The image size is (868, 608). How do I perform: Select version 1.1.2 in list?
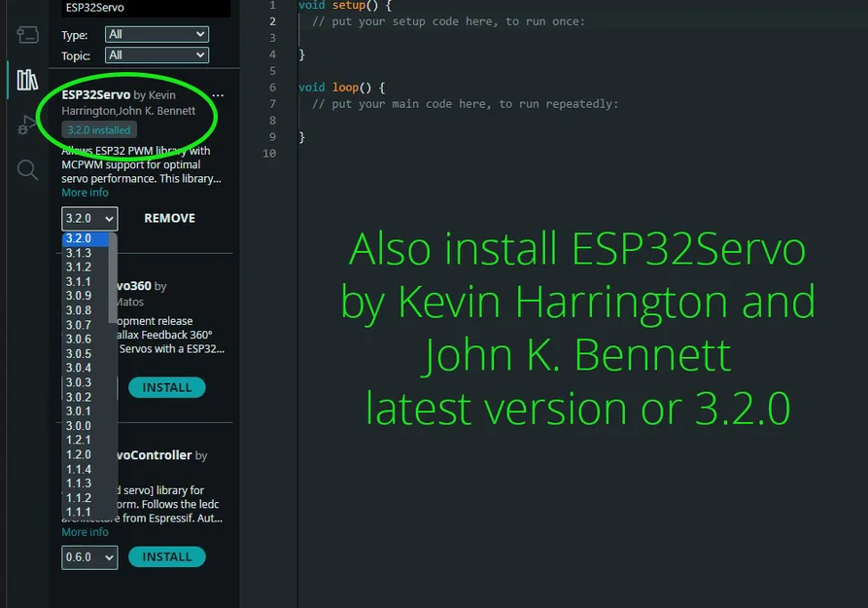coord(86,498)
